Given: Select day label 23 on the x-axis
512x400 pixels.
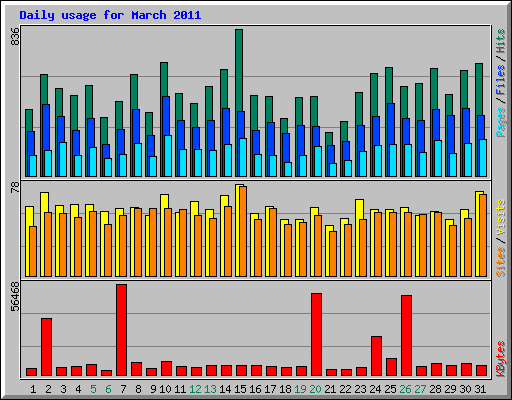Looking at the screenshot, I should 360,389.
